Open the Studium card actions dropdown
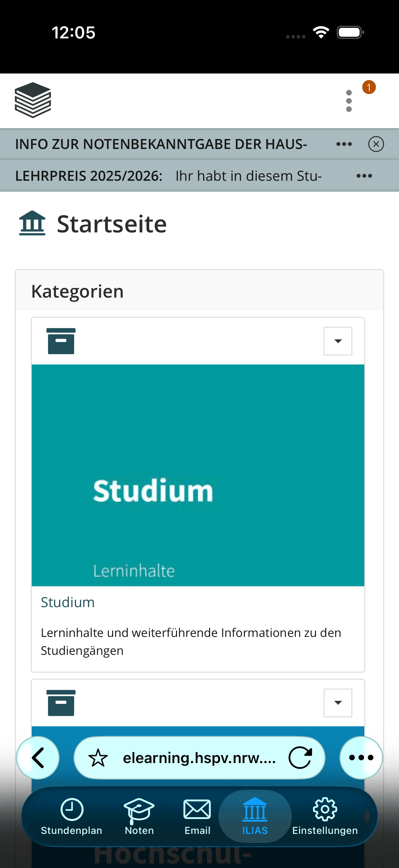The width and height of the screenshot is (399, 868). click(x=338, y=341)
